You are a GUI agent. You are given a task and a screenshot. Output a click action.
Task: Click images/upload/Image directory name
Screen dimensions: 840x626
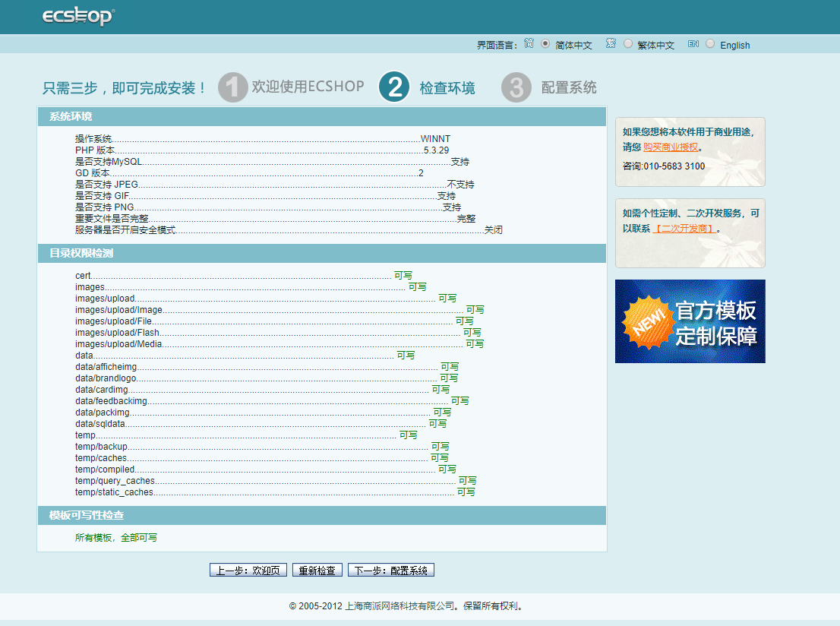coord(119,310)
